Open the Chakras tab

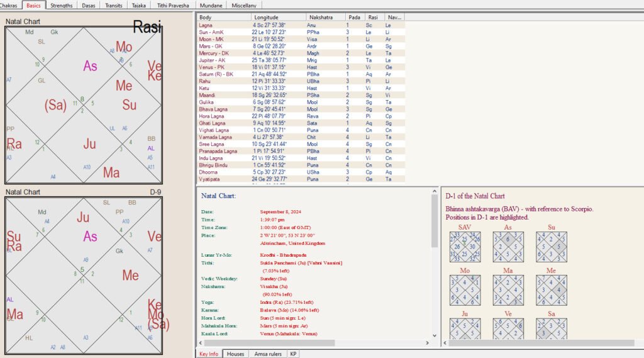(11, 5)
